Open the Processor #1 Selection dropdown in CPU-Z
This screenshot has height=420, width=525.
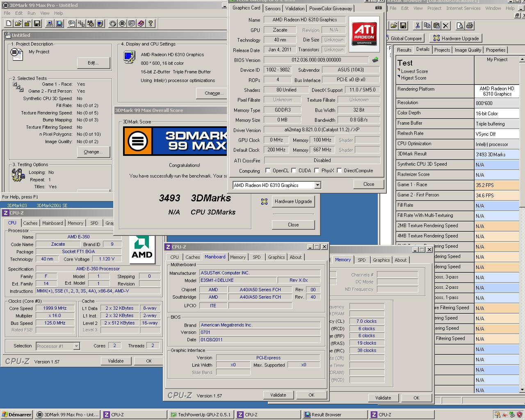(76, 346)
